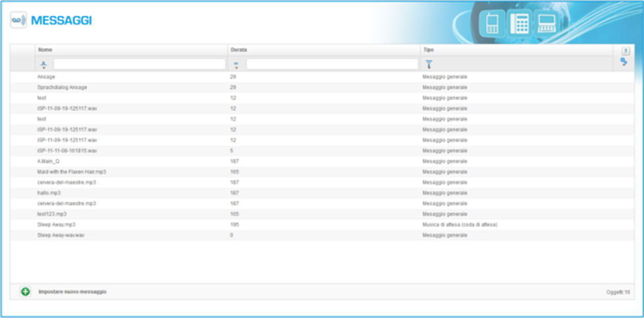This screenshot has width=644, height=318.
Task: Click duration value 0
Action: [x=231, y=235]
